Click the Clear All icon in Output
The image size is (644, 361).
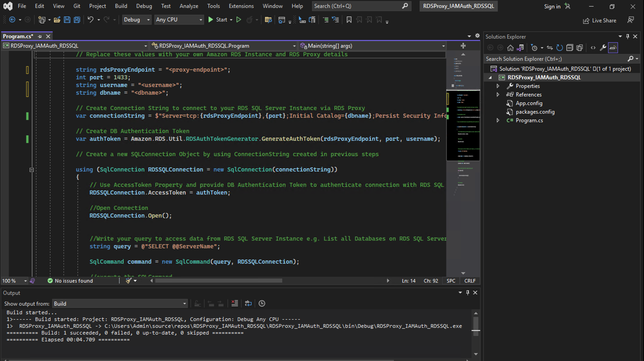[235, 303]
